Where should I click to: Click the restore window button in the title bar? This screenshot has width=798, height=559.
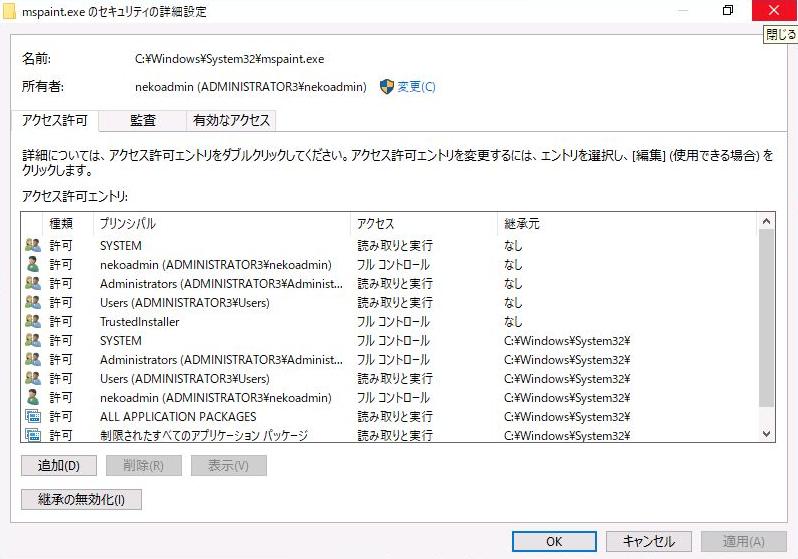728,10
